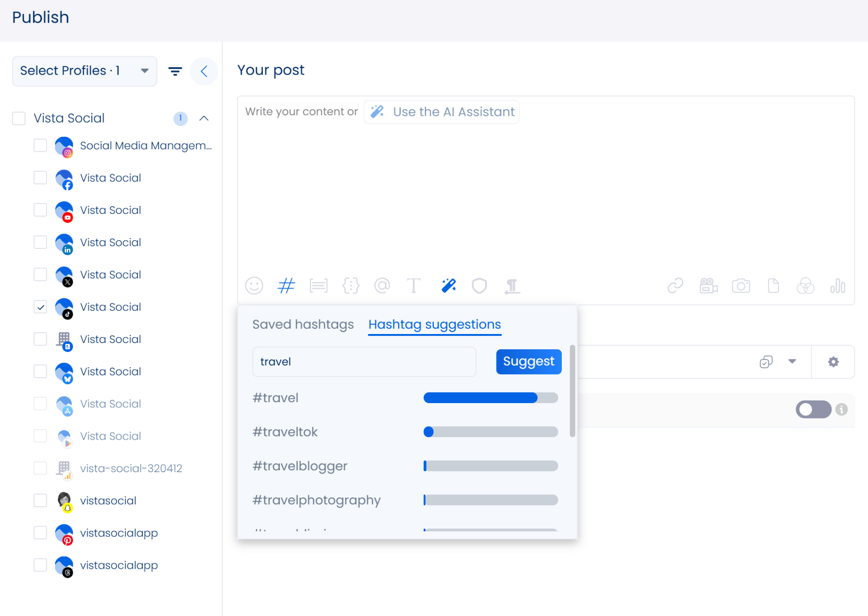
Task: Uncheck the Vista Social TikTok profile
Action: [x=41, y=307]
